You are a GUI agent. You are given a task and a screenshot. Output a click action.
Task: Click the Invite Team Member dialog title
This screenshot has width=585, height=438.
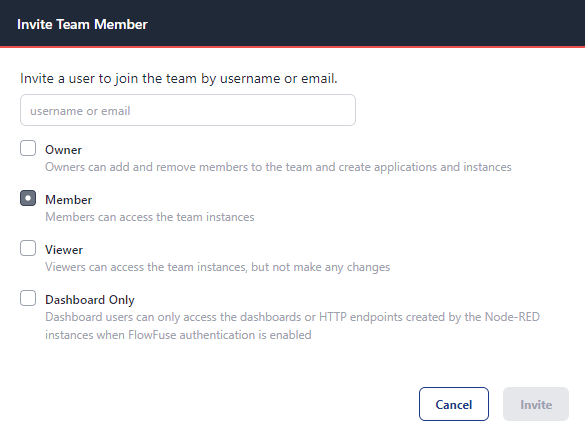pyautogui.click(x=82, y=24)
